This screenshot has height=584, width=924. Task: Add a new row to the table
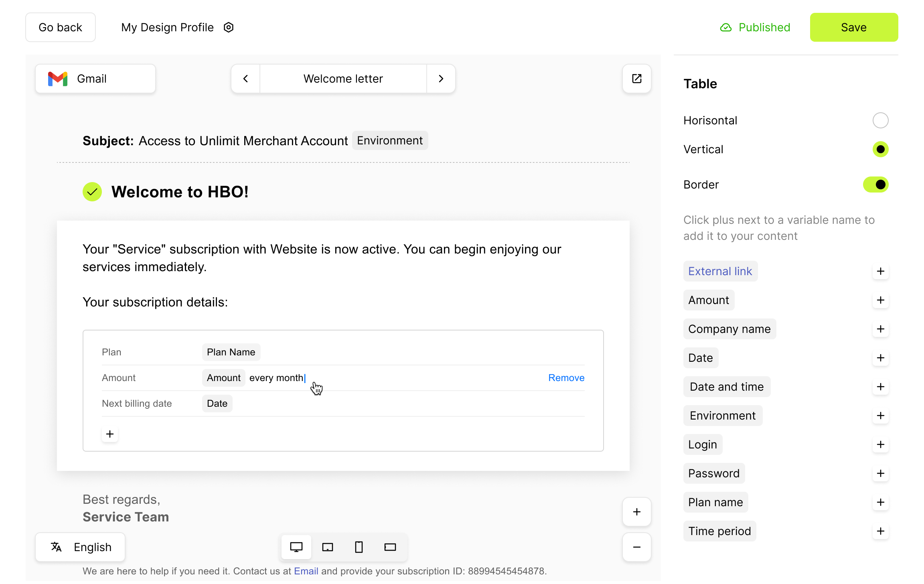(110, 434)
